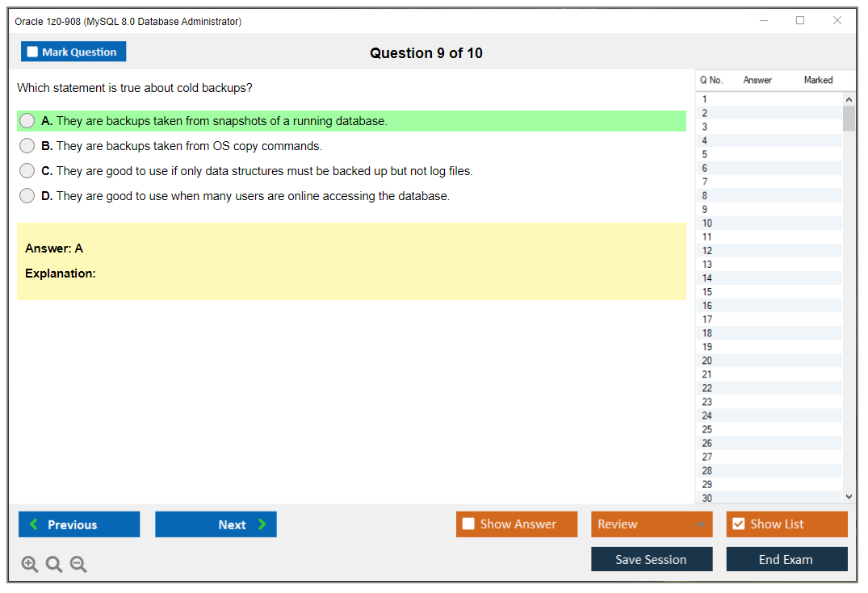Image resolution: width=868 pixels, height=593 pixels.
Task: Click the End Exam button
Action: (786, 558)
